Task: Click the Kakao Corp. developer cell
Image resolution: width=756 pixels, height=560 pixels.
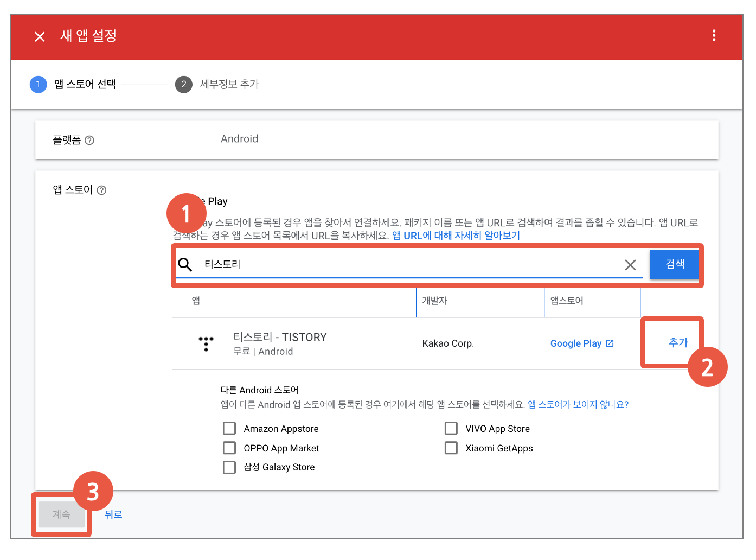Action: 448,343
